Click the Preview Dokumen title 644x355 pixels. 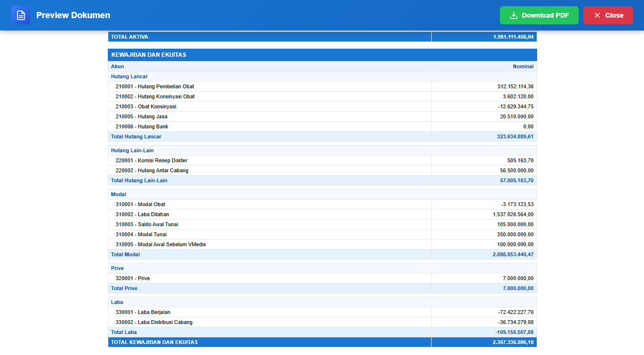click(73, 15)
